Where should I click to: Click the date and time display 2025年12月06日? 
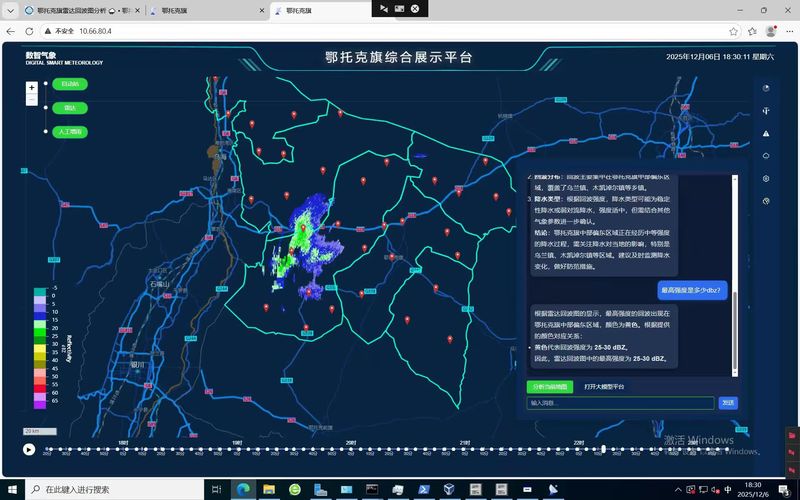pos(719,57)
